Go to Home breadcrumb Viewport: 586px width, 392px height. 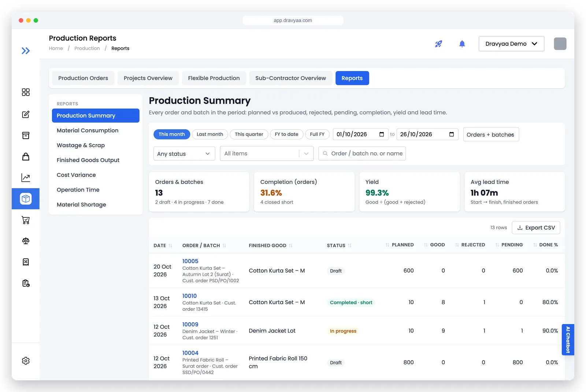(56, 48)
